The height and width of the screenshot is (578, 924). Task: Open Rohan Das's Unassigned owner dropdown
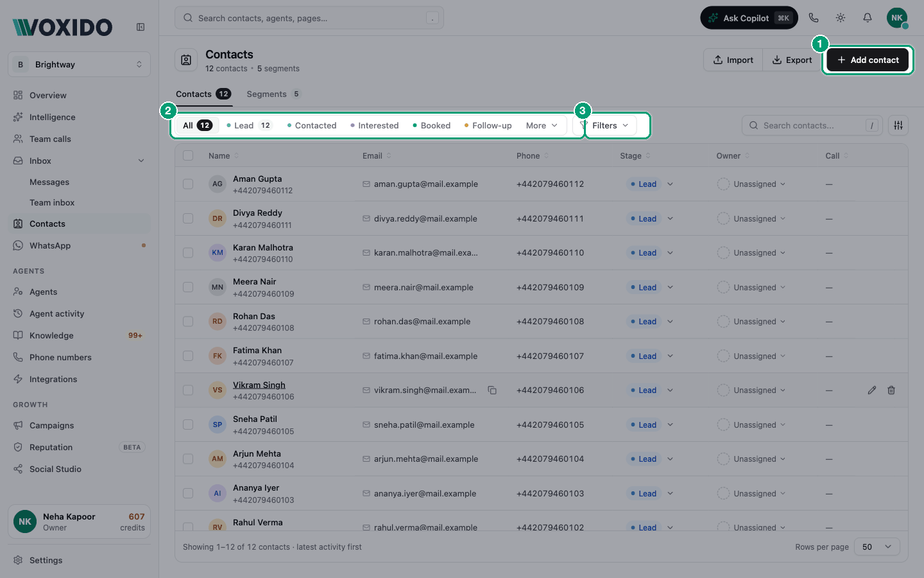(751, 321)
